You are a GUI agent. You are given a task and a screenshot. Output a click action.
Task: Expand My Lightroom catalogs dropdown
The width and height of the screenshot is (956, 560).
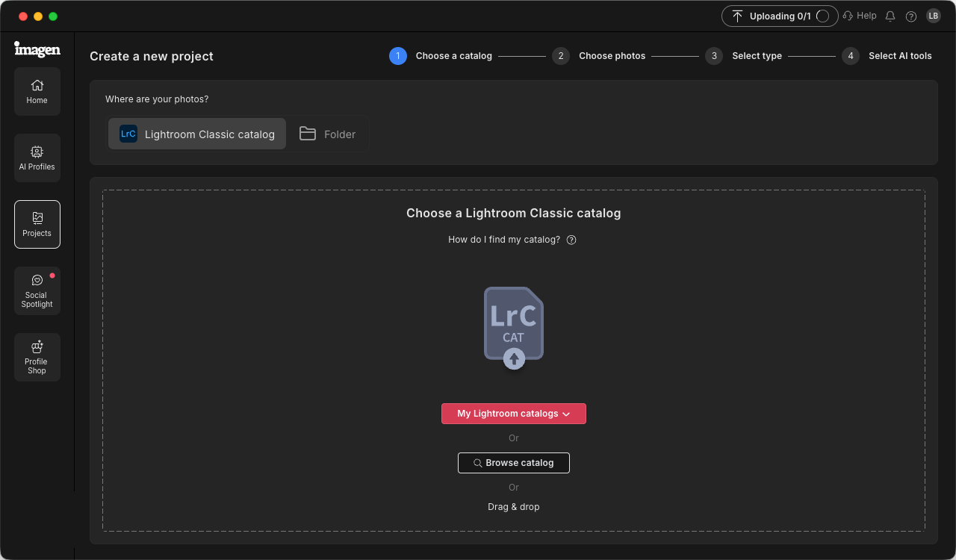coord(514,414)
